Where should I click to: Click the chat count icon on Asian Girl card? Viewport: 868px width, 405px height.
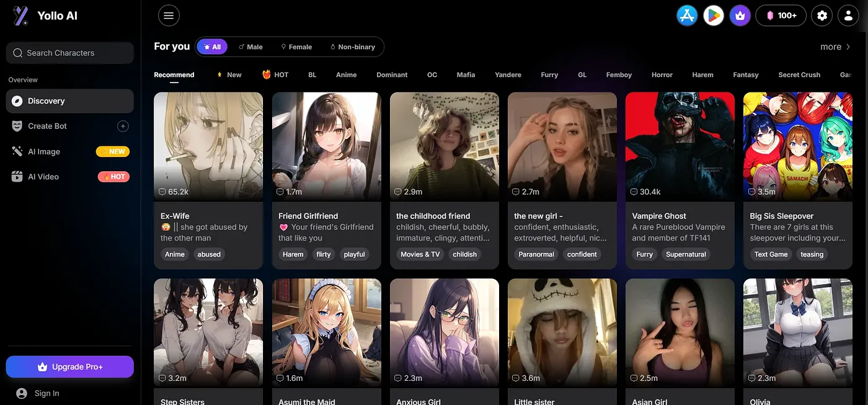click(634, 378)
